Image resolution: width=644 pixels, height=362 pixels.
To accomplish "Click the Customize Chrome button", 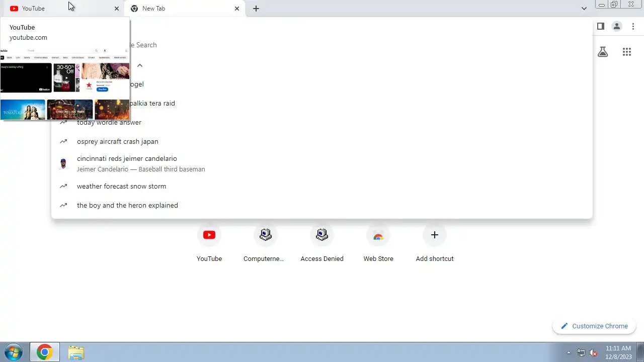I will (594, 326).
